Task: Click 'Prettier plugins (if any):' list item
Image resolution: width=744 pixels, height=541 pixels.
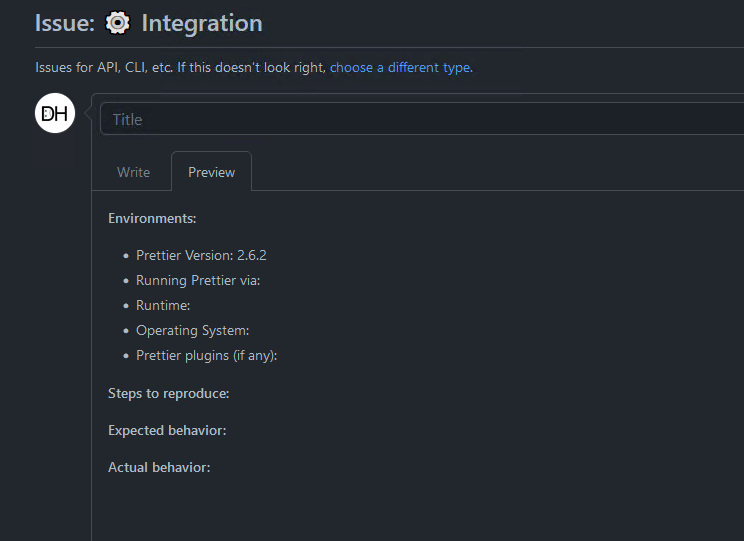Action: (206, 355)
